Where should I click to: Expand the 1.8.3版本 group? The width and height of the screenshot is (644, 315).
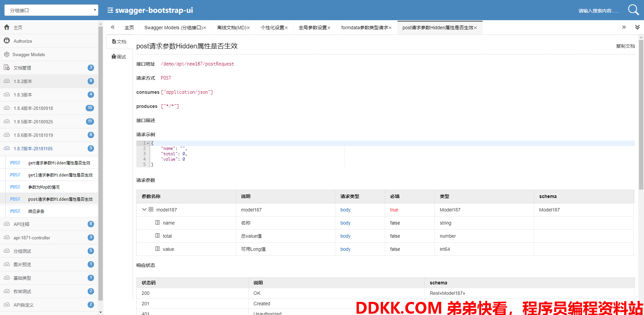click(49, 94)
